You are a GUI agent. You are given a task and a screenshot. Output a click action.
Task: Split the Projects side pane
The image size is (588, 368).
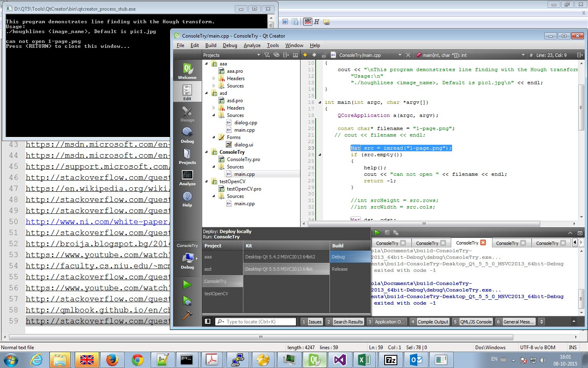(x=286, y=55)
